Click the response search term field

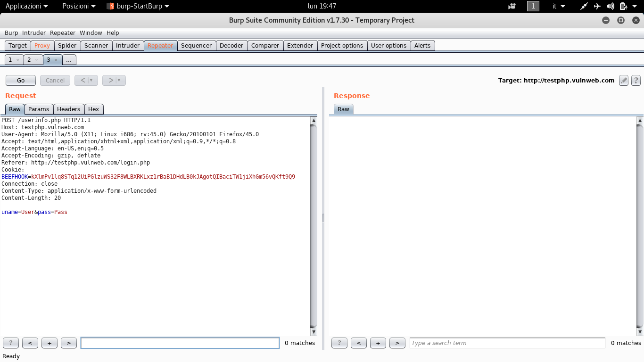(507, 343)
